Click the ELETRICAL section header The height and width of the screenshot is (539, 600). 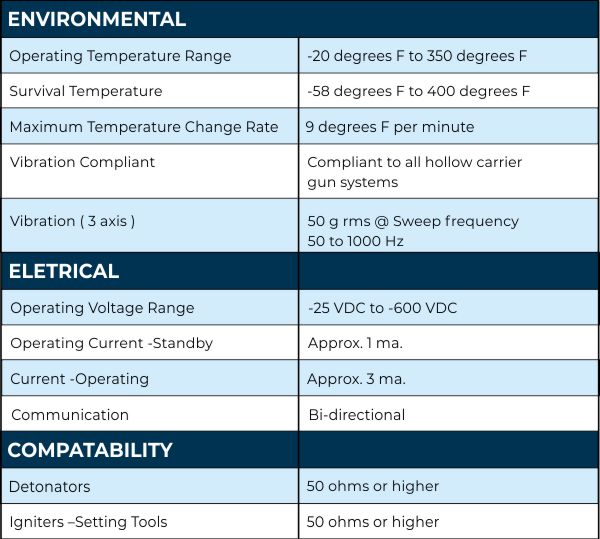point(64,271)
